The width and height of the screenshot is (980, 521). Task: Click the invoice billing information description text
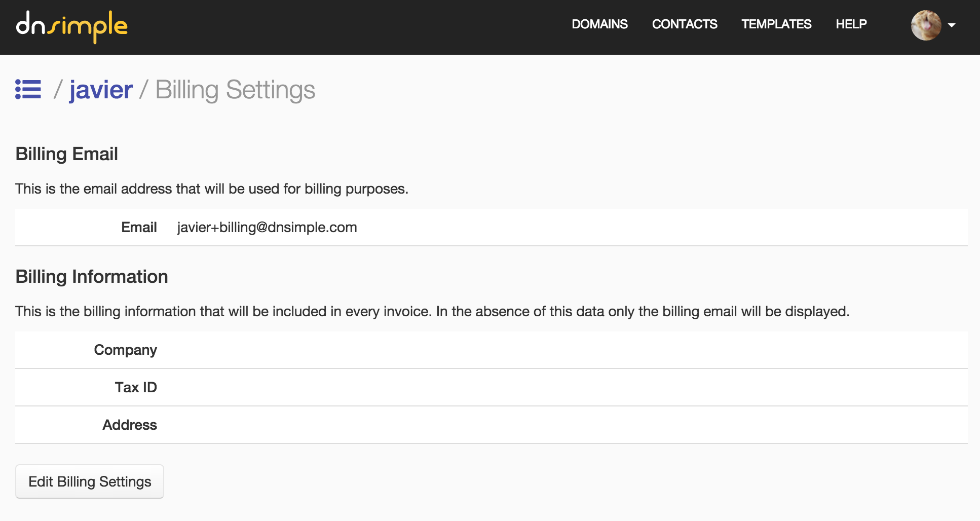pyautogui.click(x=432, y=312)
